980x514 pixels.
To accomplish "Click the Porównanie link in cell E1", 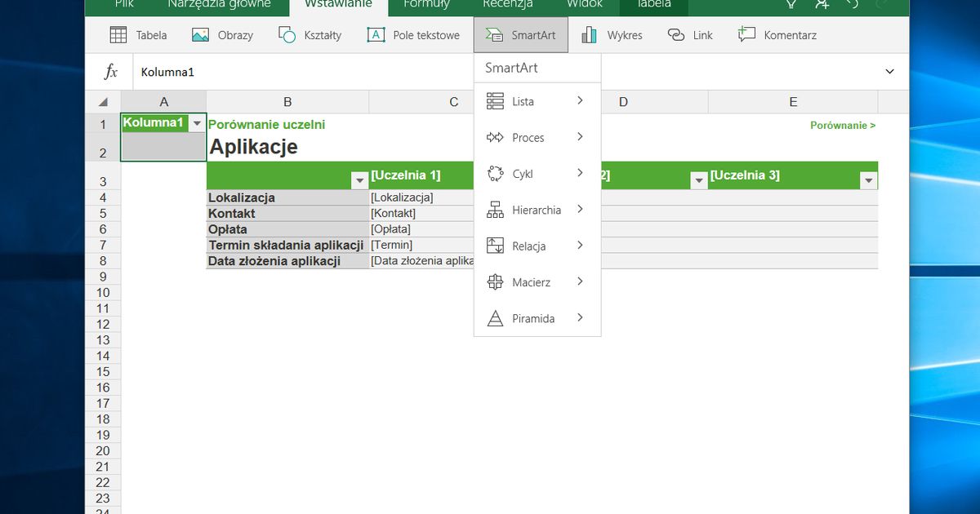I will (842, 124).
